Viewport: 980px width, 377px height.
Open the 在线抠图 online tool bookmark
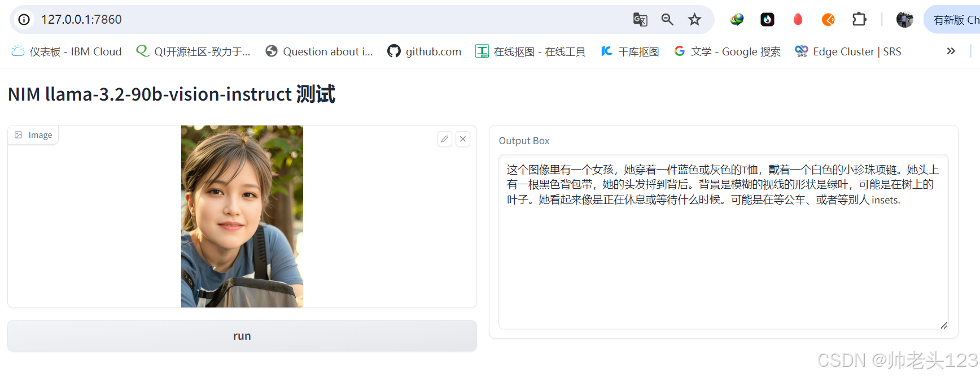tap(531, 51)
